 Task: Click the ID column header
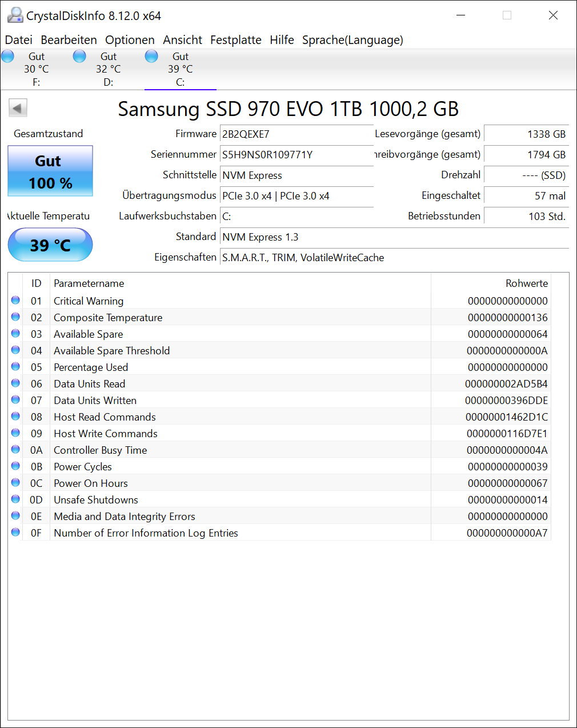(x=37, y=283)
